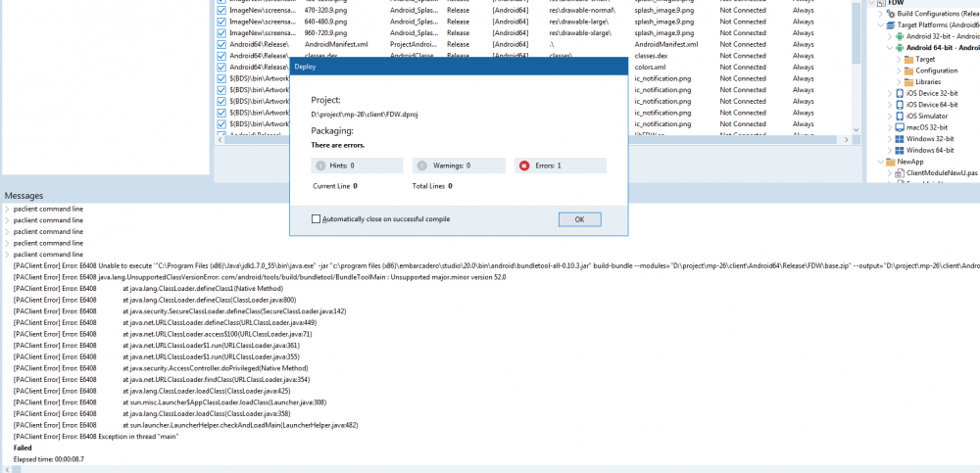This screenshot has height=473, width=980.
Task: Expand the Libraries folder node
Action: [899, 82]
